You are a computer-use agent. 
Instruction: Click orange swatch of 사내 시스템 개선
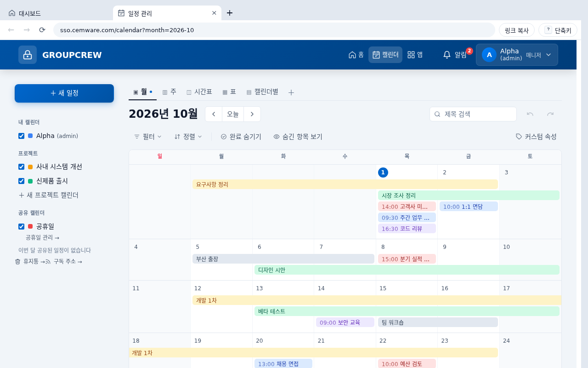30,167
